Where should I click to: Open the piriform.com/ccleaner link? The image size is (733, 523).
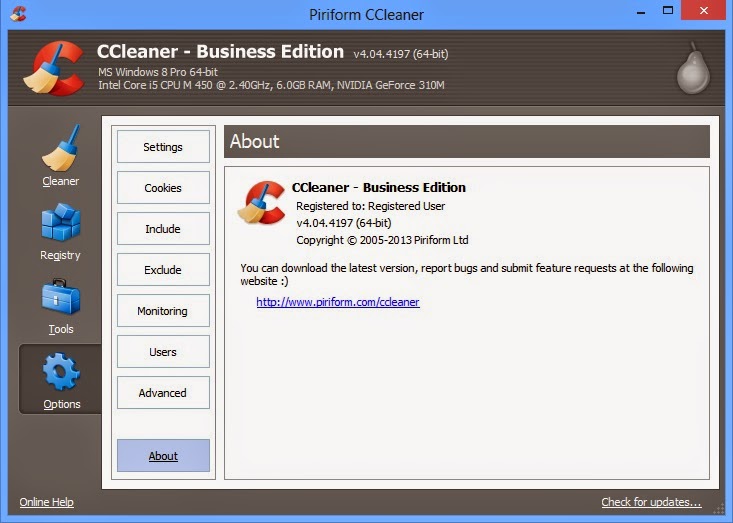click(x=338, y=302)
